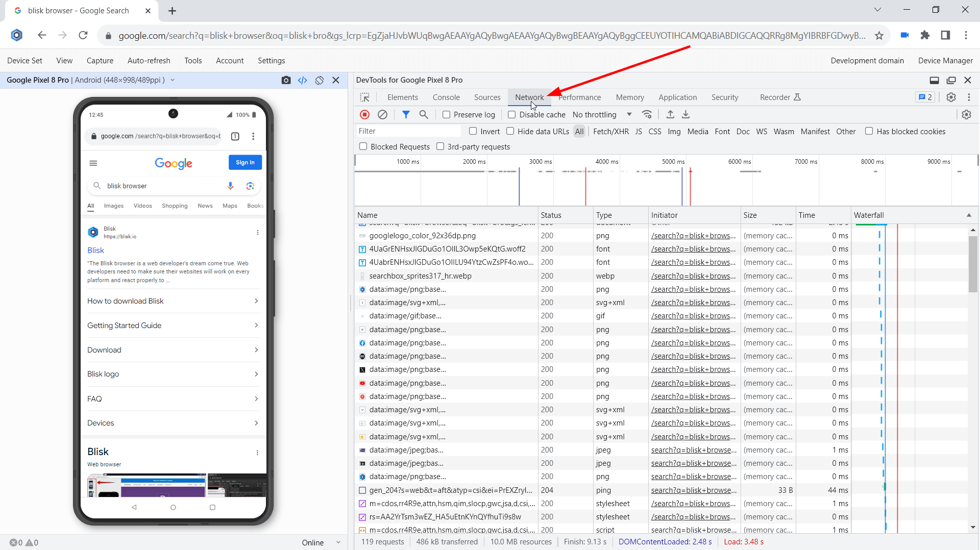The width and height of the screenshot is (980, 550).
Task: Check Hide data URLs checkbox
Action: click(x=510, y=131)
